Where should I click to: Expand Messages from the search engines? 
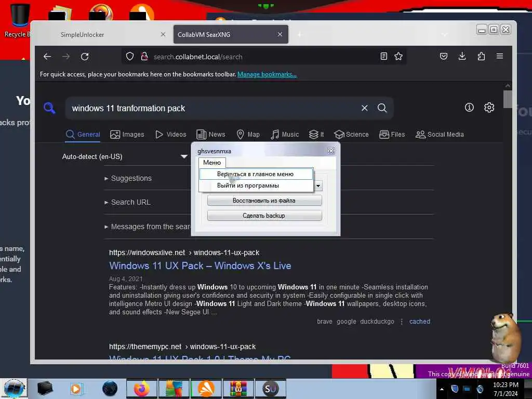(x=148, y=227)
